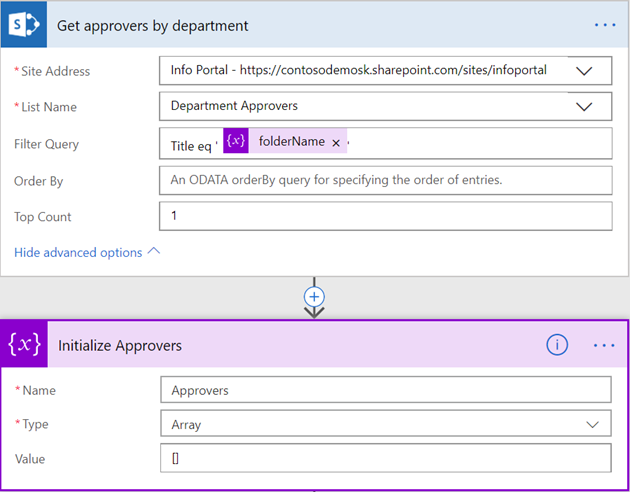Click the Order By input field
The image size is (630, 492).
pos(385,180)
